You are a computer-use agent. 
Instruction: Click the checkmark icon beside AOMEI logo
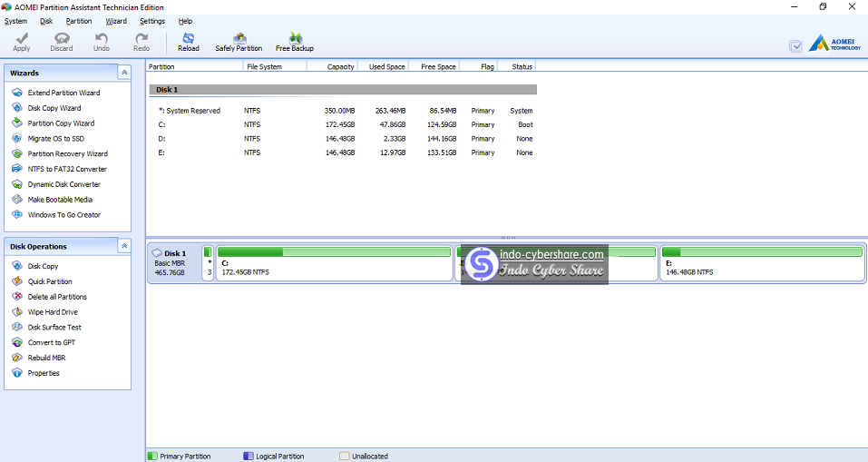795,46
